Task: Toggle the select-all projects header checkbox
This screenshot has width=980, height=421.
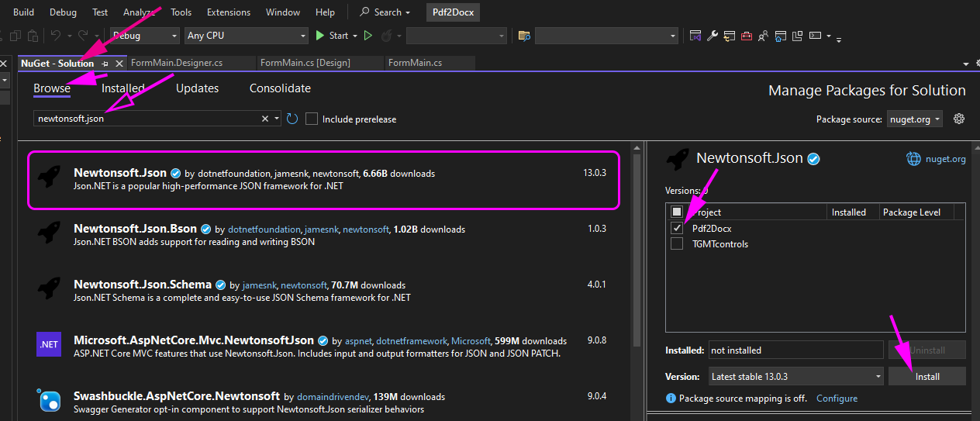Action: (677, 212)
